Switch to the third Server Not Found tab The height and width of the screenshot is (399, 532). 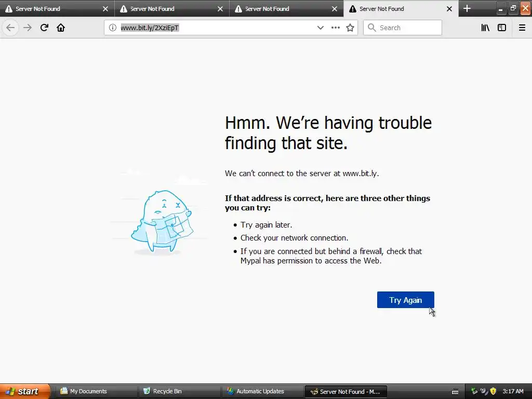click(x=287, y=8)
